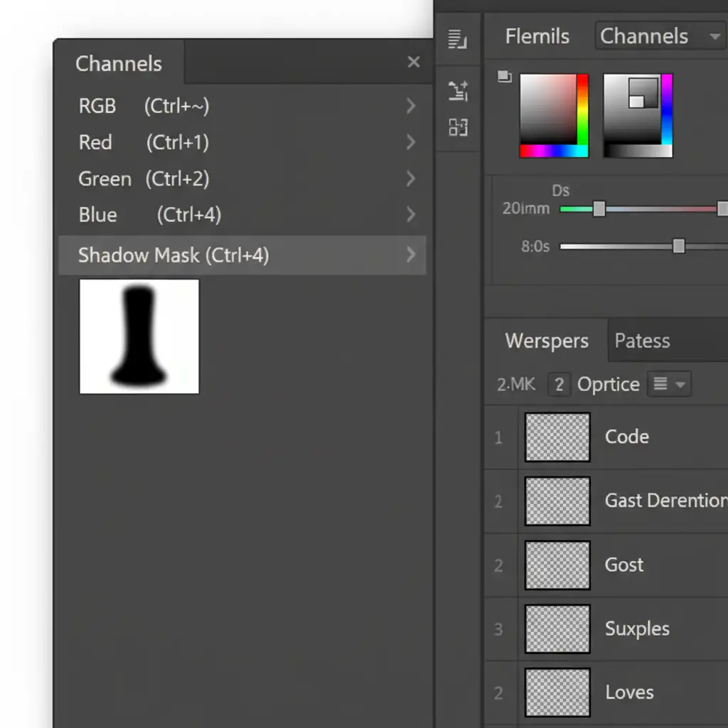Click the boxed 2 icon next to 2.MK
The image size is (728, 728).
point(559,385)
